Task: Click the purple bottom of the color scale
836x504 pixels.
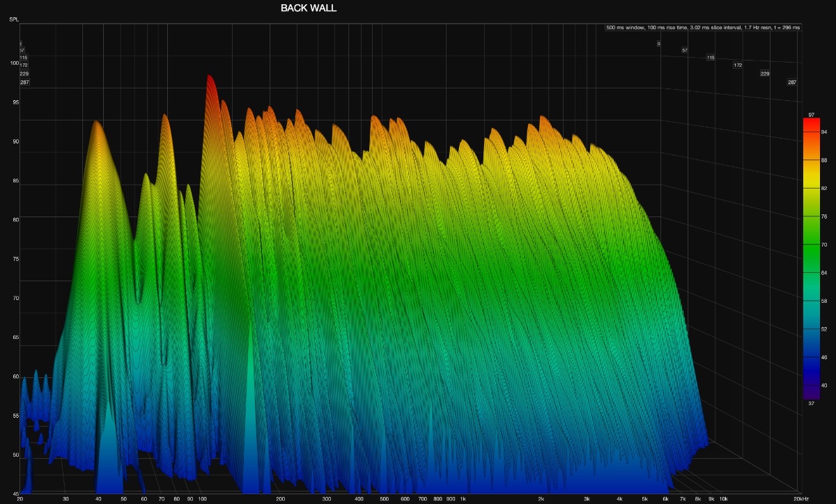Action: pos(810,393)
